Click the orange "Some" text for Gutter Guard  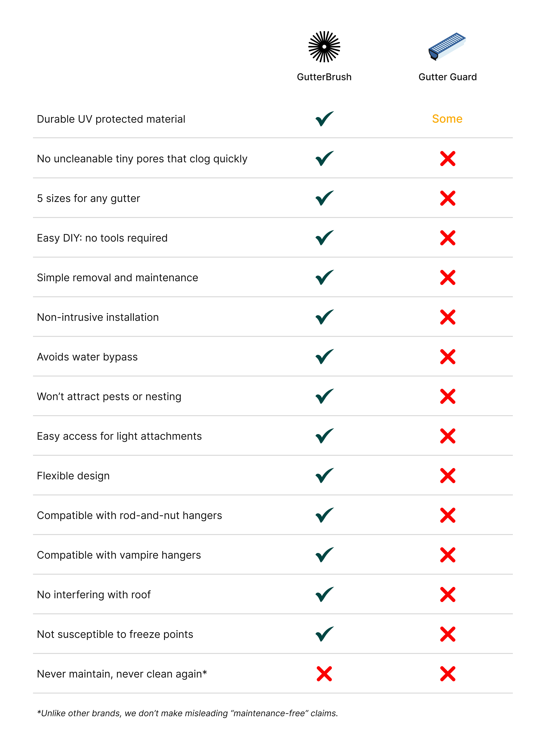[x=447, y=119]
